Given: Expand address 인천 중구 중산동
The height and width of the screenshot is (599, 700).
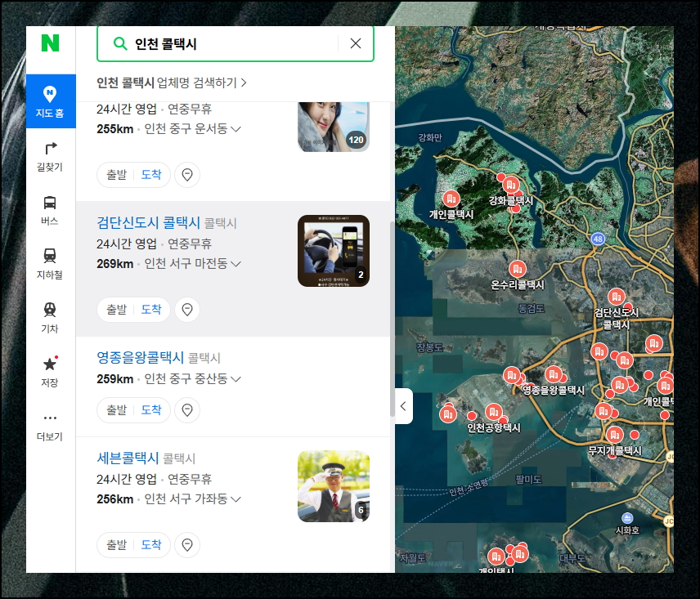Looking at the screenshot, I should click(x=192, y=378).
